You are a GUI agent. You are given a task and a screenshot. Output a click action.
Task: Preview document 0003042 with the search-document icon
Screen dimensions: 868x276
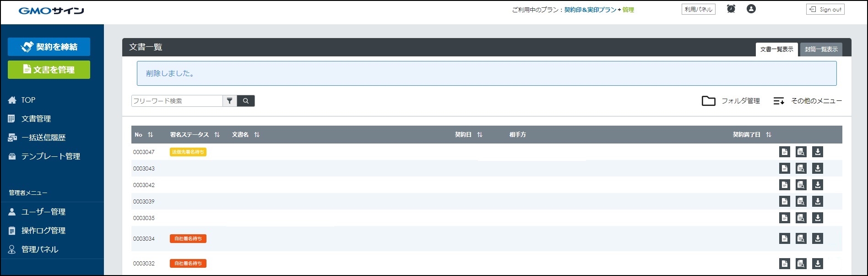click(x=801, y=185)
